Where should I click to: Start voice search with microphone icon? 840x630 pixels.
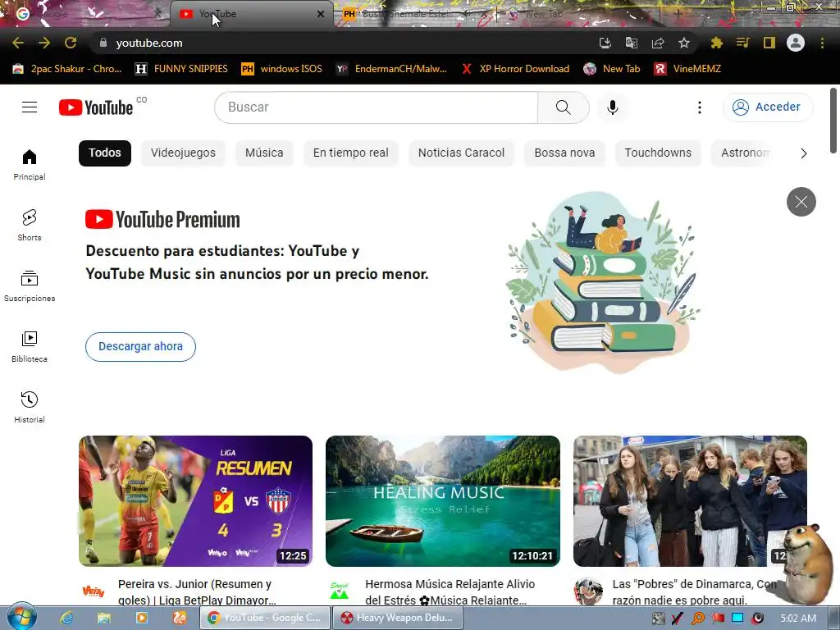click(612, 107)
